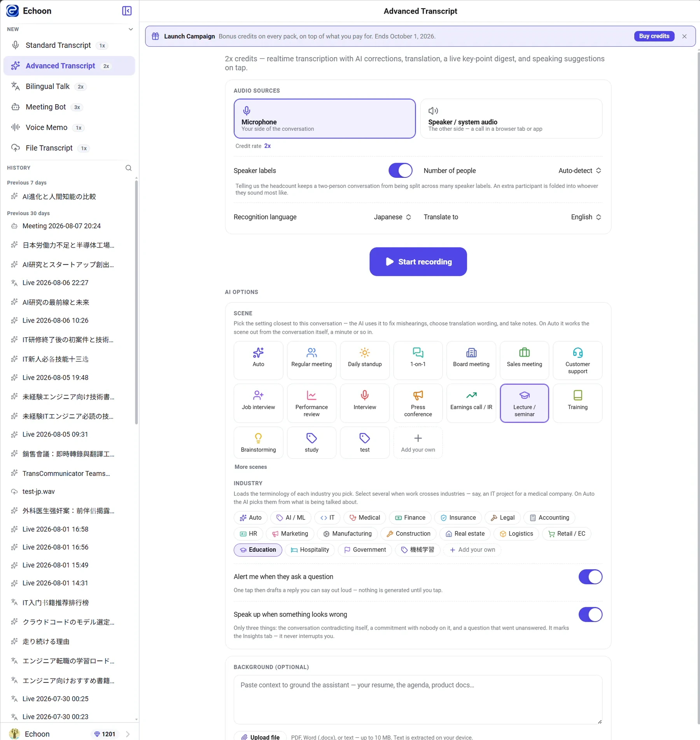Screen dimensions: 700x740
Task: Select the Board meeting scene
Action: click(471, 360)
